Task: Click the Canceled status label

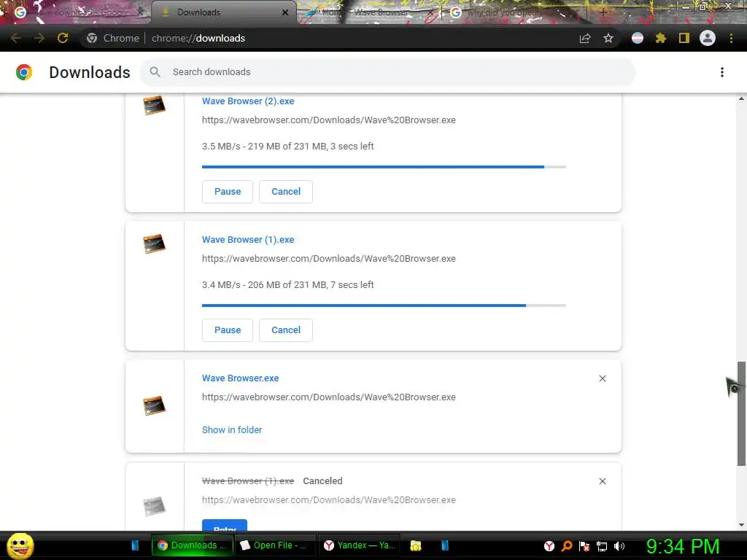Action: tap(322, 481)
